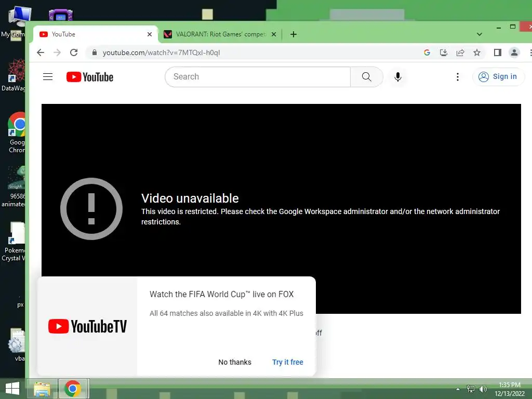Screen dimensions: 532x399
Task: Open the Chrome profile avatar
Action: coord(514,52)
